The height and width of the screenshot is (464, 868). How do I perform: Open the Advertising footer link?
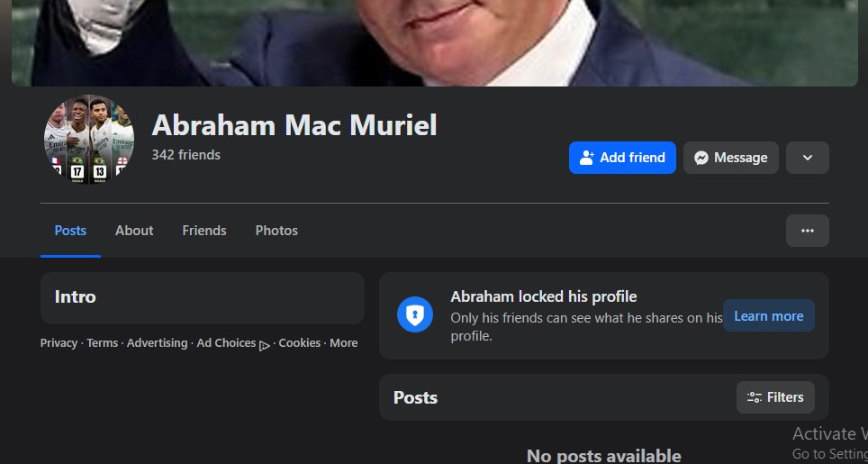coord(157,343)
